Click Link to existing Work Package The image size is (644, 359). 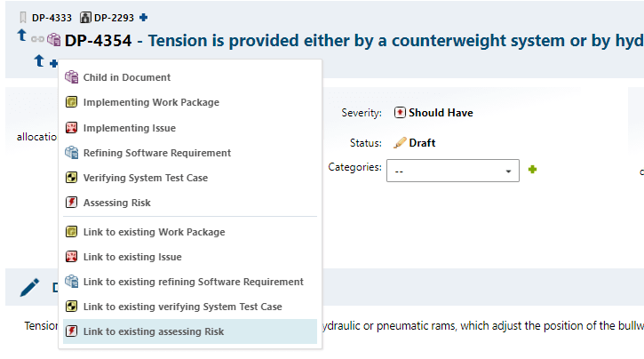click(x=154, y=232)
